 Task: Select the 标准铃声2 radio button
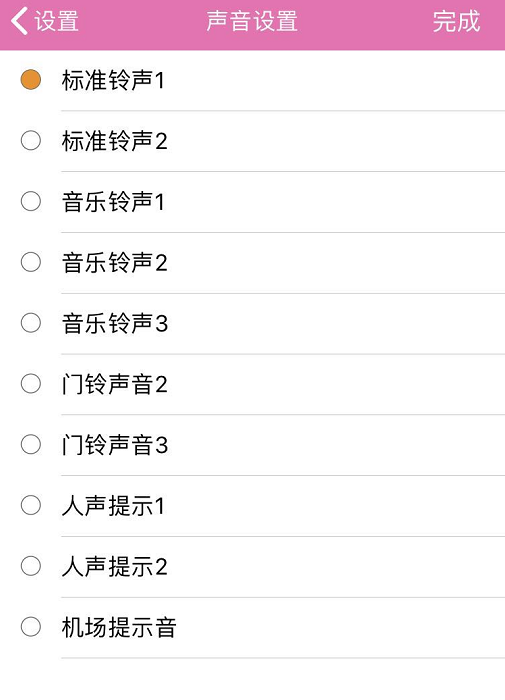click(x=31, y=141)
